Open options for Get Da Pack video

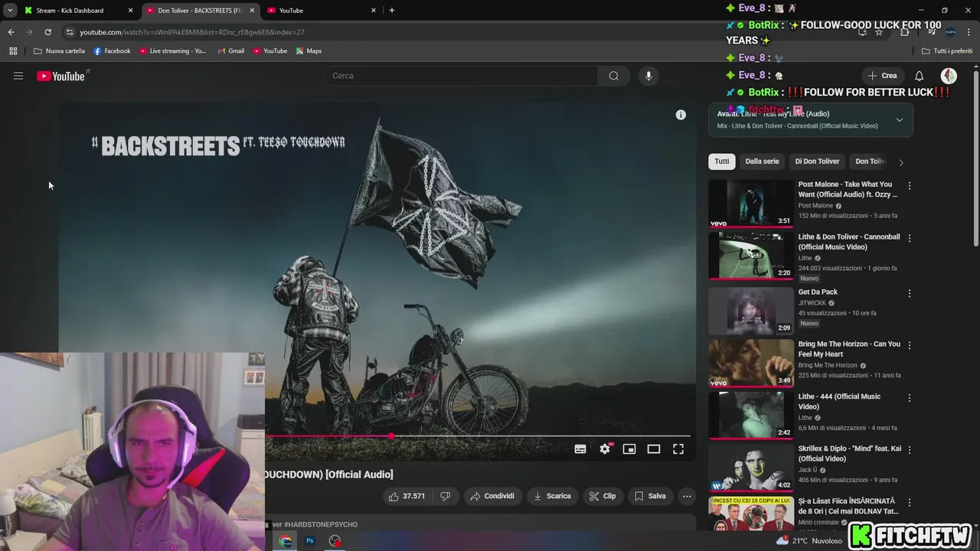[x=910, y=293]
